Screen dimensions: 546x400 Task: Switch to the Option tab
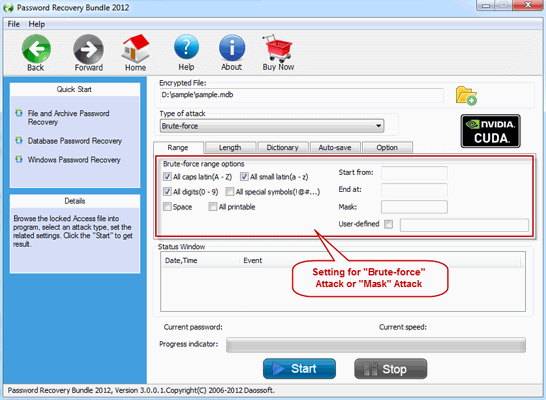pyautogui.click(x=387, y=148)
